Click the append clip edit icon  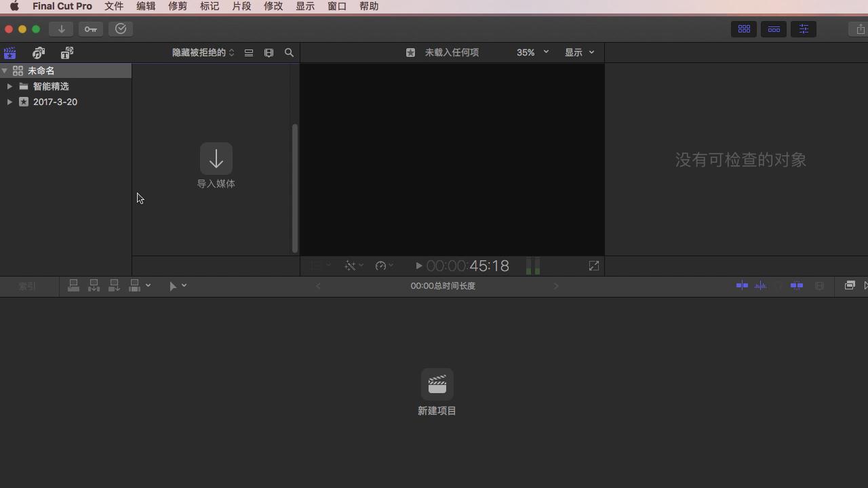(115, 286)
